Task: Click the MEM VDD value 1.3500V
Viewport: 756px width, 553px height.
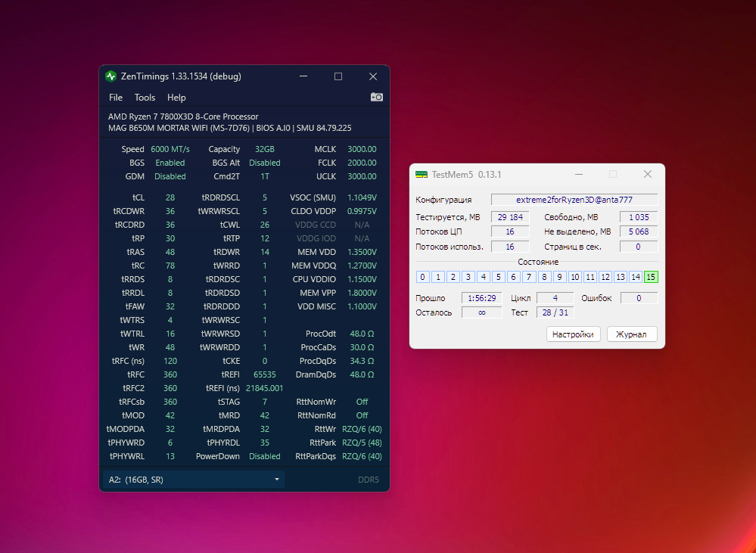Action: pos(362,252)
